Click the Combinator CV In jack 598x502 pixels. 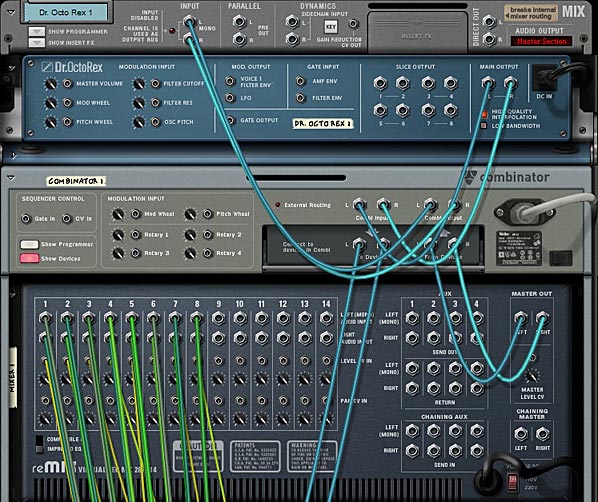67,219
